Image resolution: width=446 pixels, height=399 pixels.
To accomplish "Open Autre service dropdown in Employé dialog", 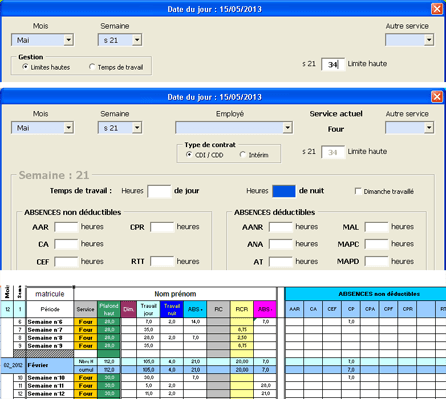I will 429,128.
